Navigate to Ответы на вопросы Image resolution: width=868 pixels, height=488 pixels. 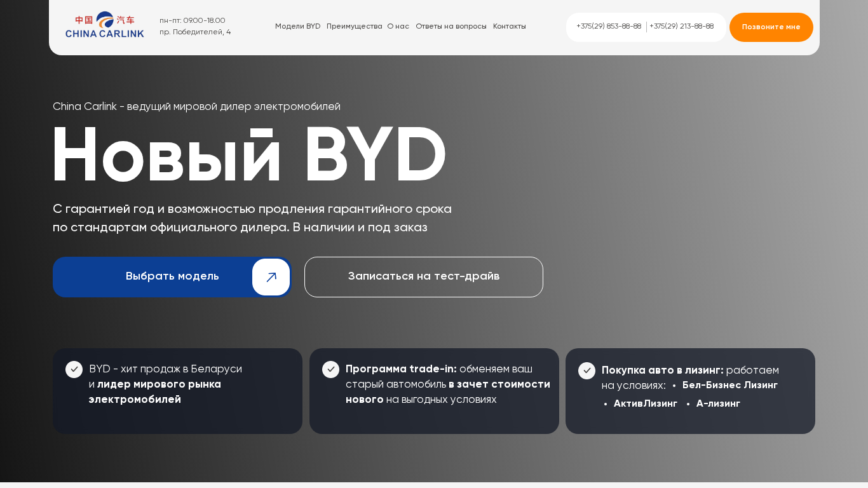tap(451, 27)
